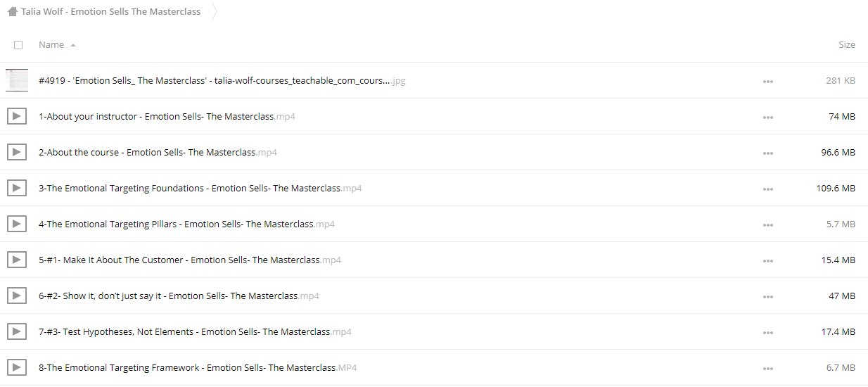868x387 pixels.
Task: Click play icon for Emotional Targeting Foundations file
Action: pyautogui.click(x=17, y=188)
